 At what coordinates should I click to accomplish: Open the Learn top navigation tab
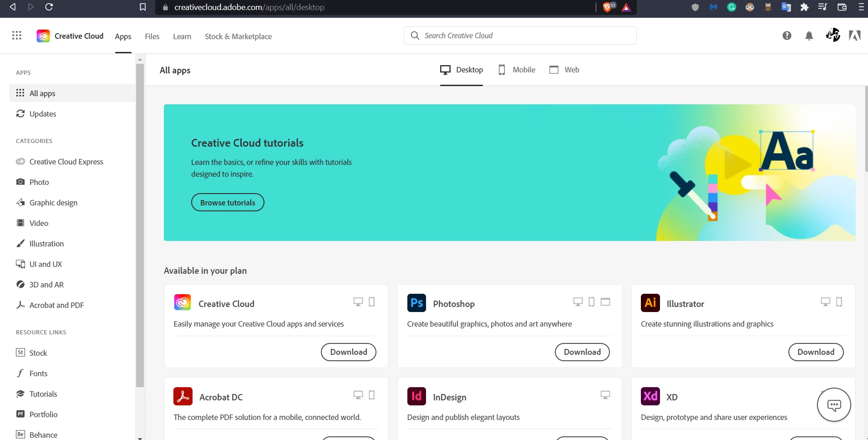tap(182, 36)
